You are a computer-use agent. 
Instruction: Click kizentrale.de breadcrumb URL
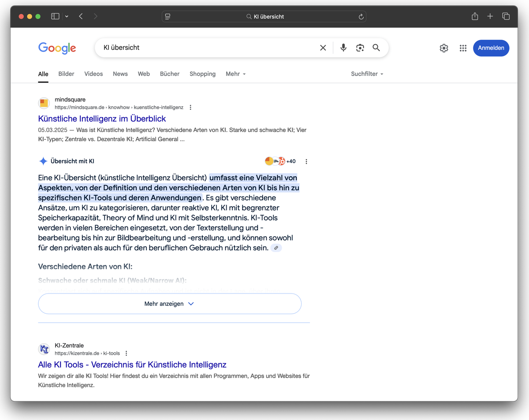coord(87,353)
